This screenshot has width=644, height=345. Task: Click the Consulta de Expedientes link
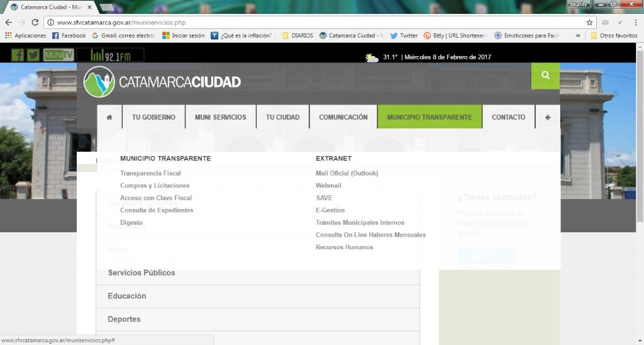pos(157,210)
